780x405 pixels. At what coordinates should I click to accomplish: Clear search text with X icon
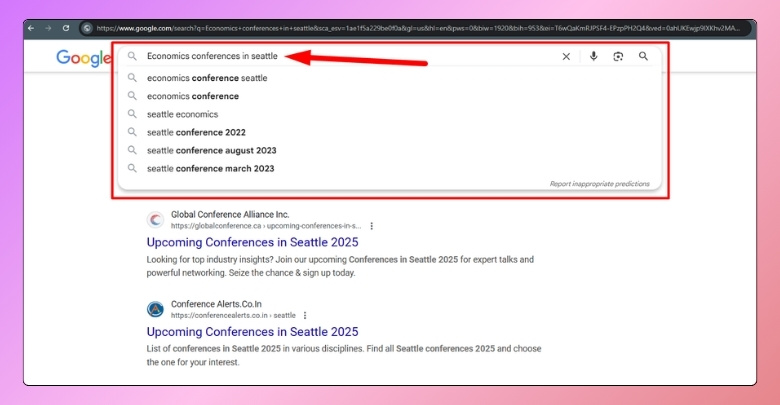click(566, 57)
